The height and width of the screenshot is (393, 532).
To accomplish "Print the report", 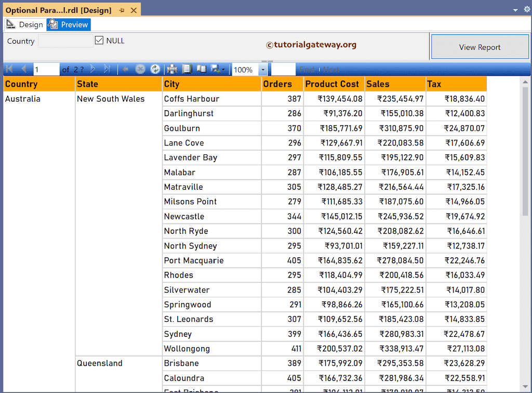I will pos(172,69).
